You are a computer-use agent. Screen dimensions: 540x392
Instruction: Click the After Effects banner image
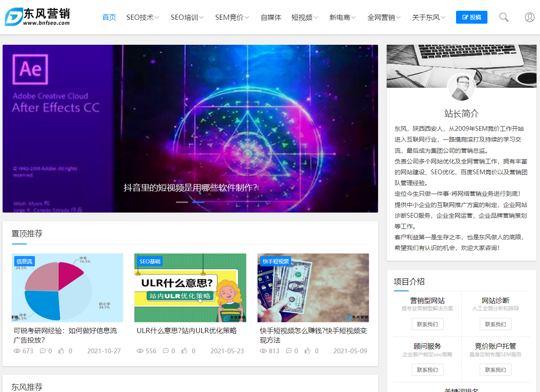coord(190,129)
